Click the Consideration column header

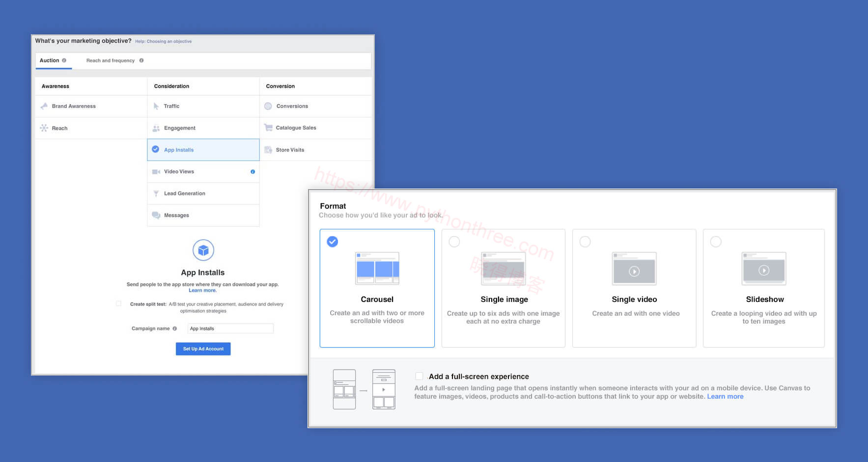point(171,86)
